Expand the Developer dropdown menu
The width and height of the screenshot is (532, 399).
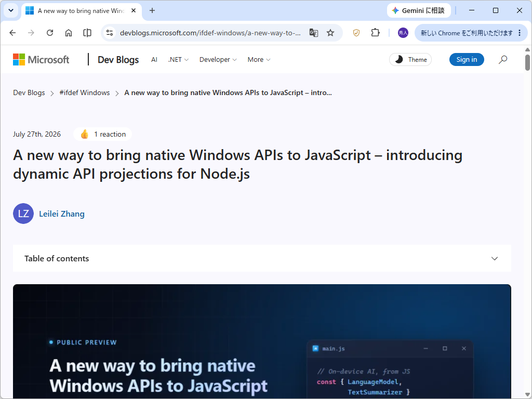click(218, 60)
